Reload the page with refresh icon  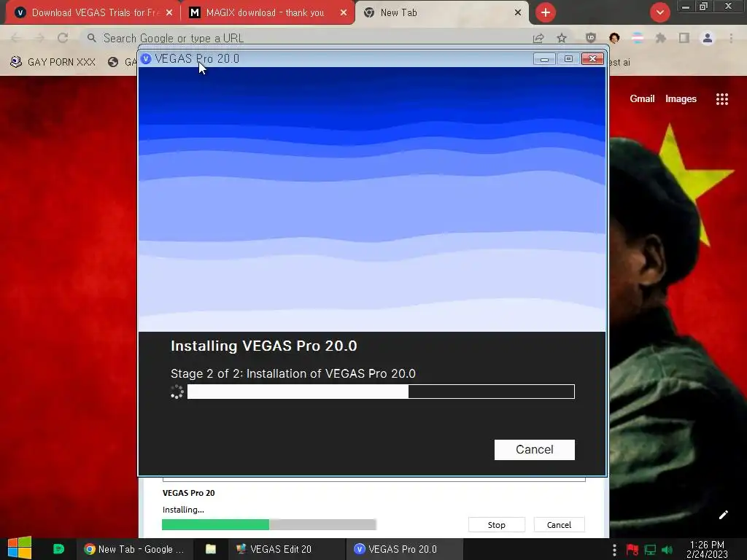tap(63, 38)
